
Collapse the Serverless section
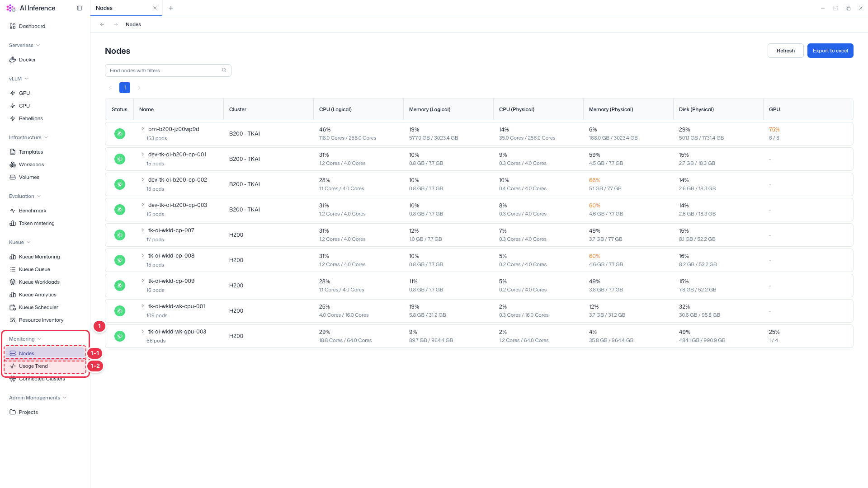38,45
